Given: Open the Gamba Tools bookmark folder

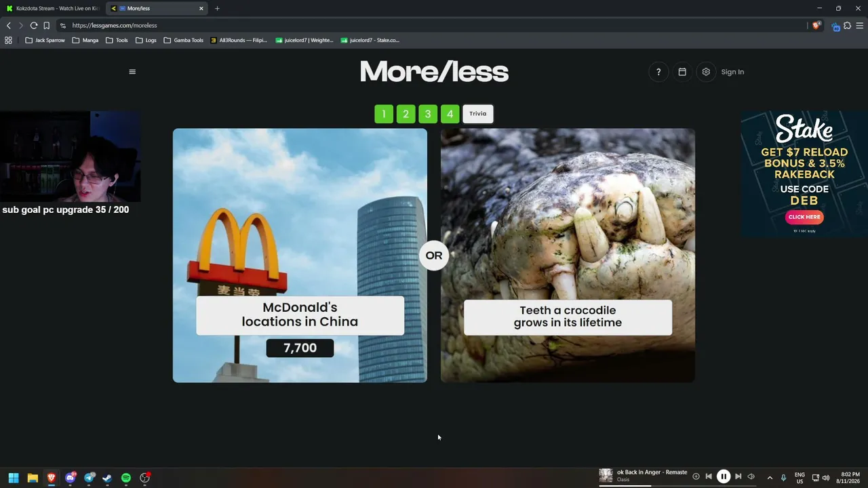Looking at the screenshot, I should click(x=184, y=40).
